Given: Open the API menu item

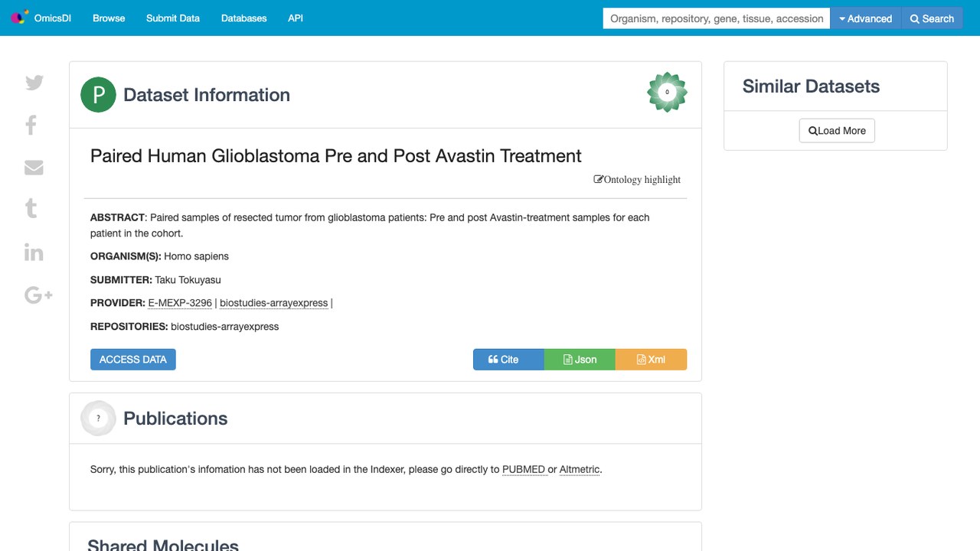Looking at the screenshot, I should [296, 18].
